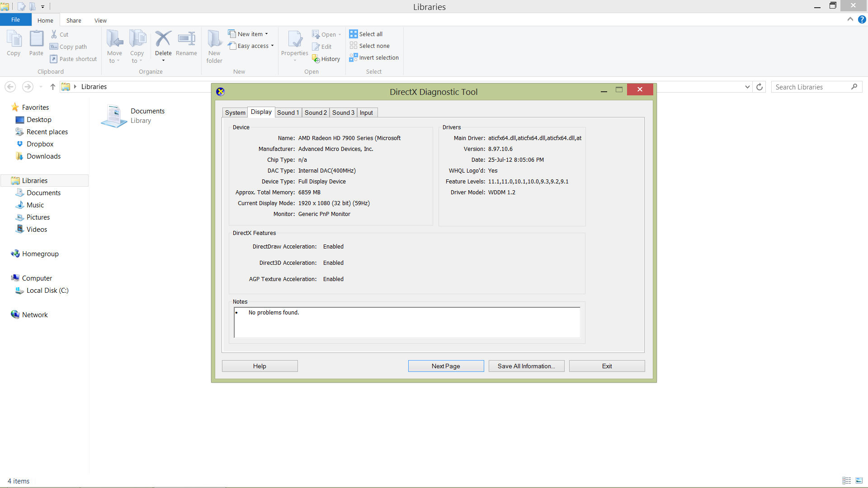The image size is (868, 488).
Task: Click the Next Page button
Action: coord(446,366)
